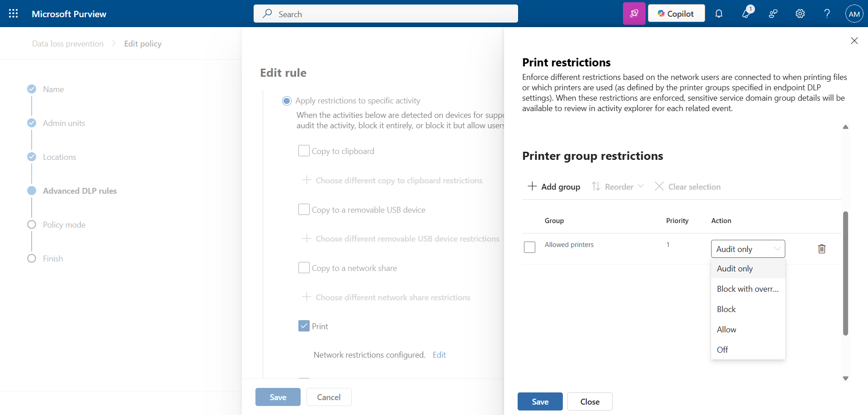Viewport: 868px width, 415px height.
Task: Open the notifications bell
Action: coord(719,14)
